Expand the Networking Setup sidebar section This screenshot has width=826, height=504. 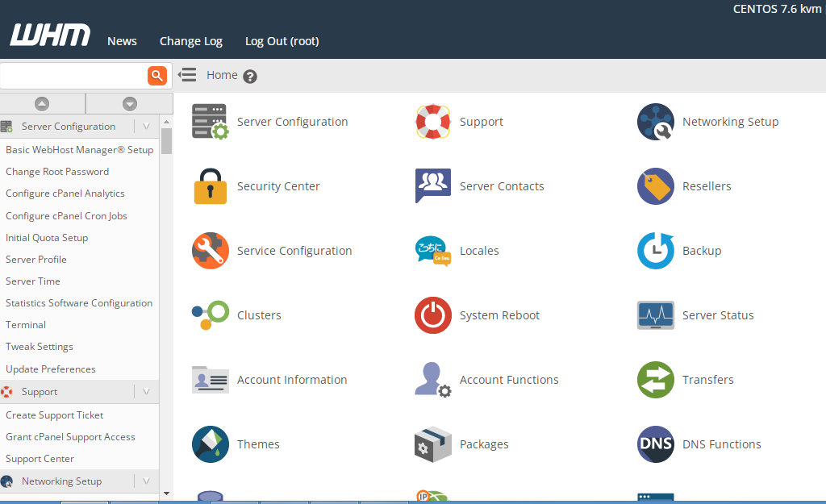coord(147,481)
